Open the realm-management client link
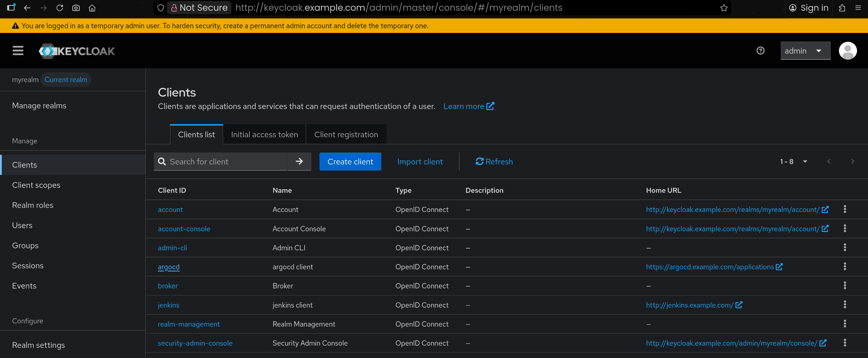868x358 pixels. [189, 324]
